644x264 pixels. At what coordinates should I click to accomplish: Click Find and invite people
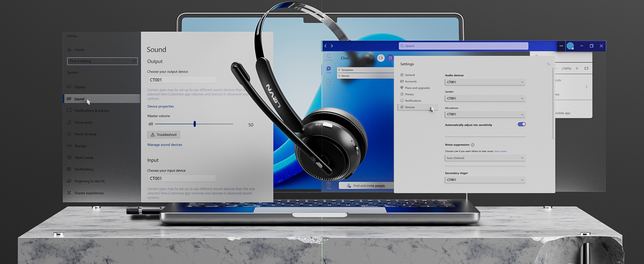click(x=366, y=186)
